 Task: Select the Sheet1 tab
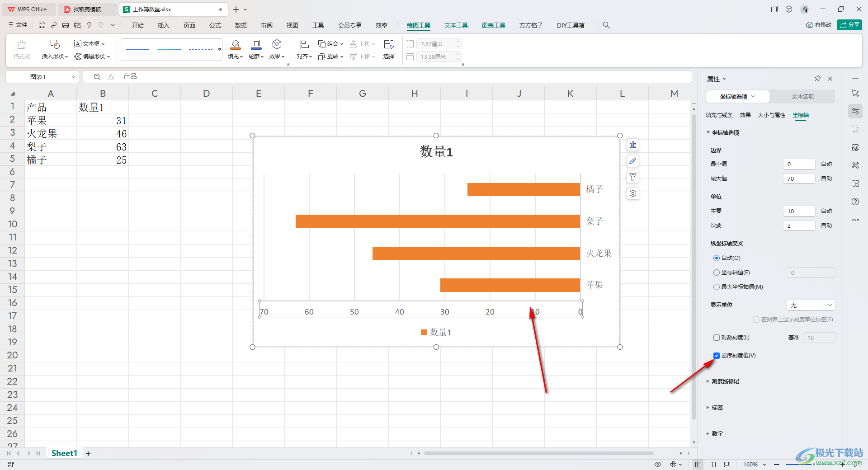tap(64, 453)
